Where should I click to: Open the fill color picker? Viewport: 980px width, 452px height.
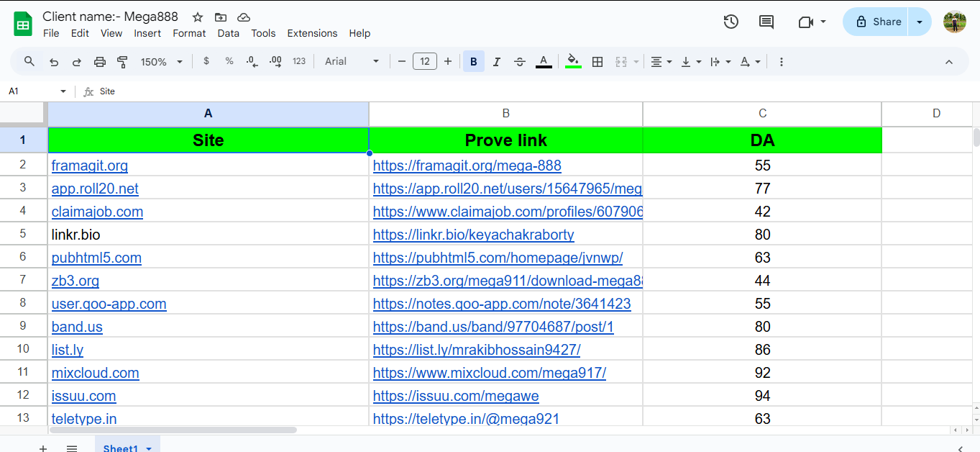[573, 62]
